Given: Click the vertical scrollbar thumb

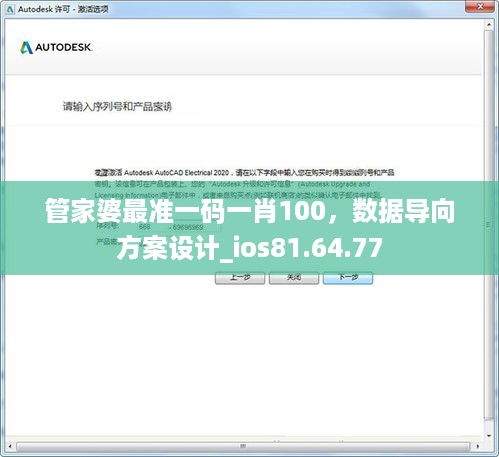Looking at the screenshot, I should coord(489,225).
